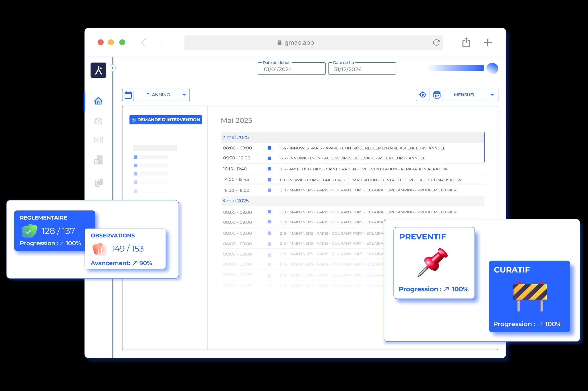Open a new browser tab

(487, 42)
